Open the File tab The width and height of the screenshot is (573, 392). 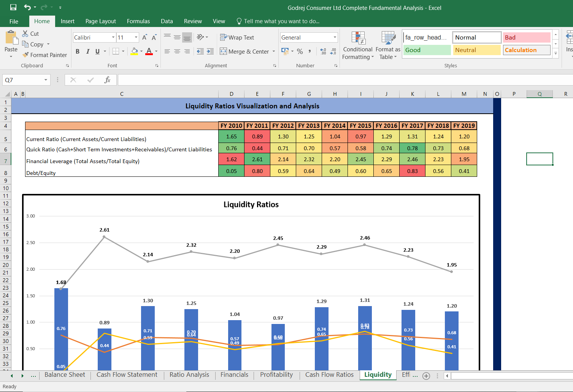coord(14,21)
